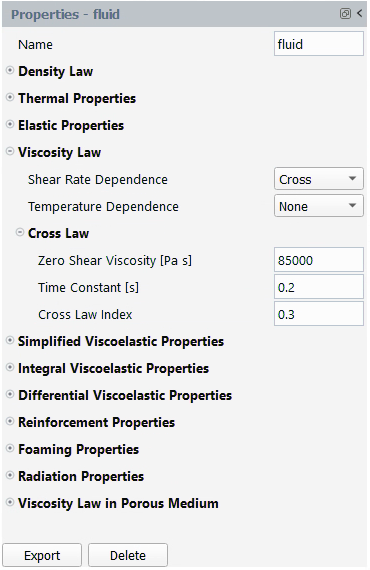
Task: Click the Zero Shear Viscosity value field
Action: (318, 260)
